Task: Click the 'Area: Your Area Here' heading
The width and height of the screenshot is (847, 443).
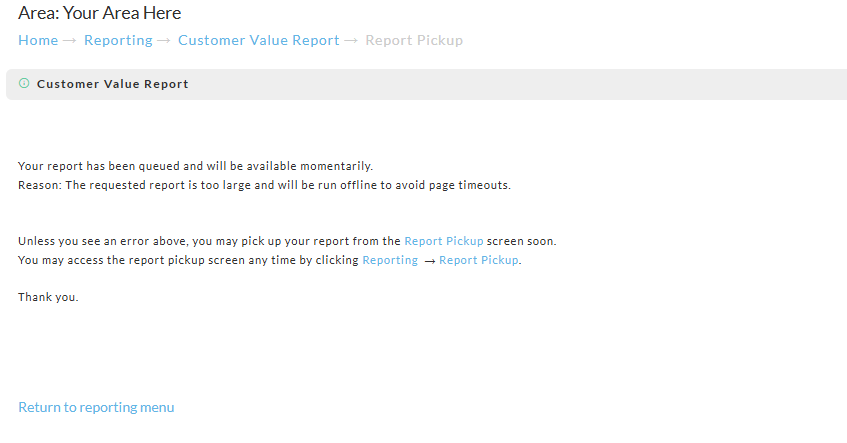Action: 99,13
